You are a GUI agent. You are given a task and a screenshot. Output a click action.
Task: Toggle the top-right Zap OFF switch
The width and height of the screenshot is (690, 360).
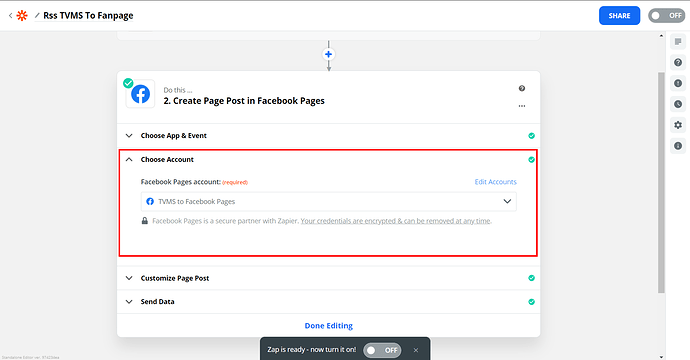pos(666,15)
